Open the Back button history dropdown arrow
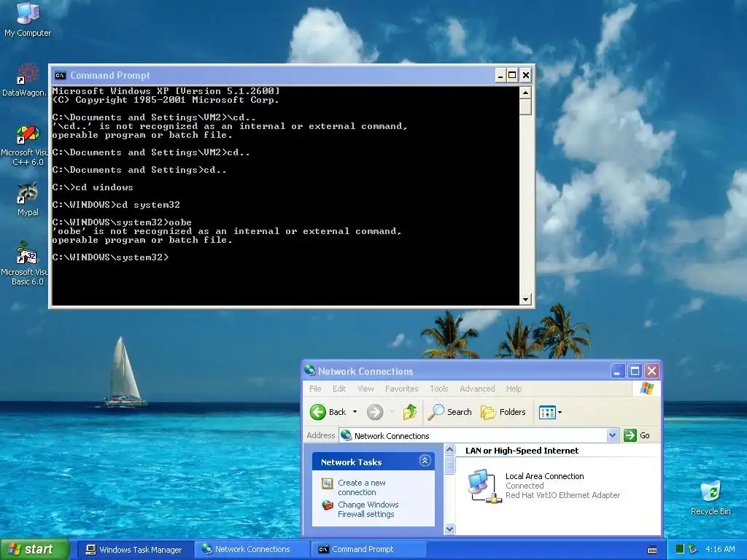The width and height of the screenshot is (747, 560). point(355,412)
